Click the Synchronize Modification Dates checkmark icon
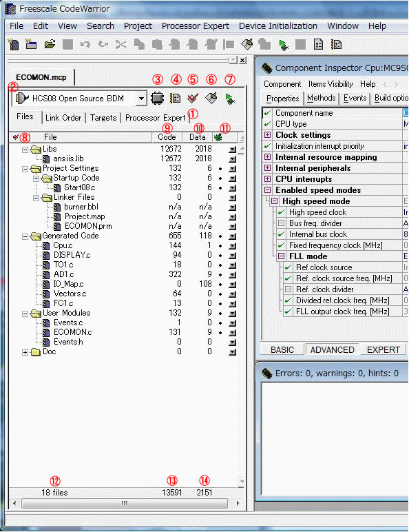Screen dimensions: 409x532 pyautogui.click(x=193, y=99)
